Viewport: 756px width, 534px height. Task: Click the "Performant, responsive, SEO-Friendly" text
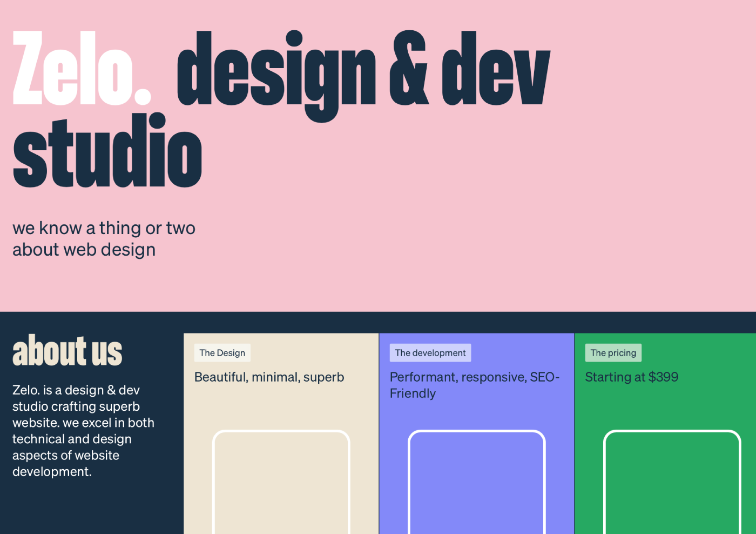pyautogui.click(x=474, y=385)
